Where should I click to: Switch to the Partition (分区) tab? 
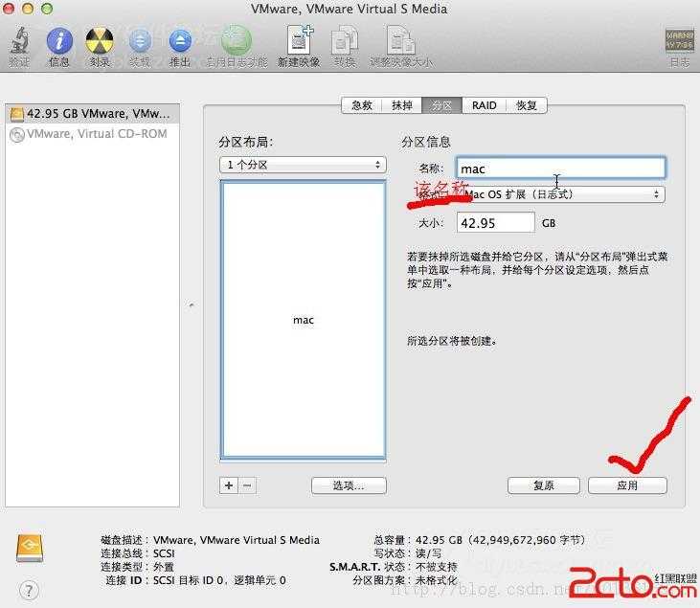click(441, 105)
